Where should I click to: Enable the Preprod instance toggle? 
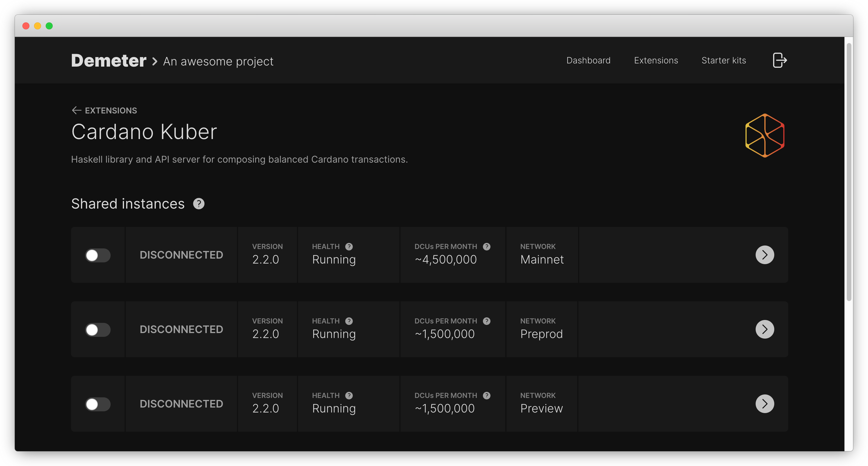tap(98, 330)
